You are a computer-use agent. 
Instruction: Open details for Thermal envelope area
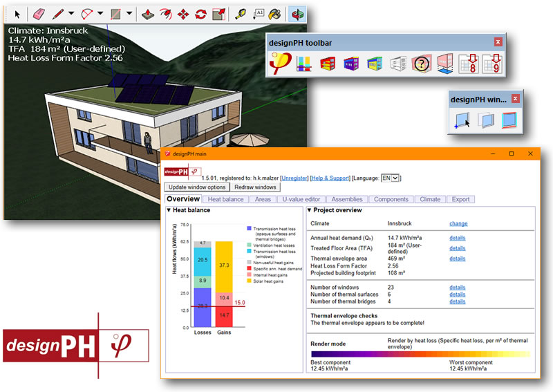pos(458,259)
